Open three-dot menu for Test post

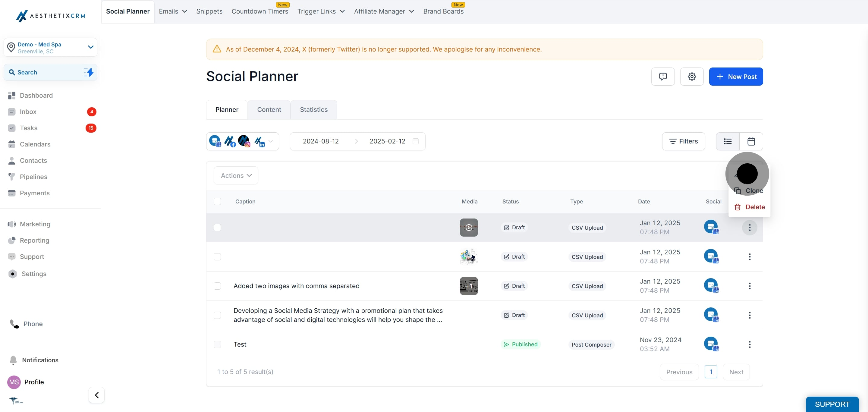click(749, 344)
